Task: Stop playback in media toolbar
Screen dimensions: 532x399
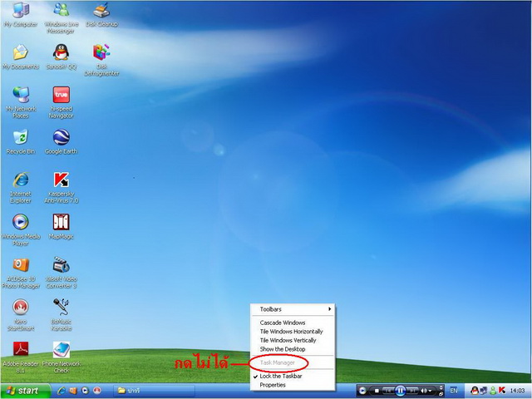Action: pos(377,391)
